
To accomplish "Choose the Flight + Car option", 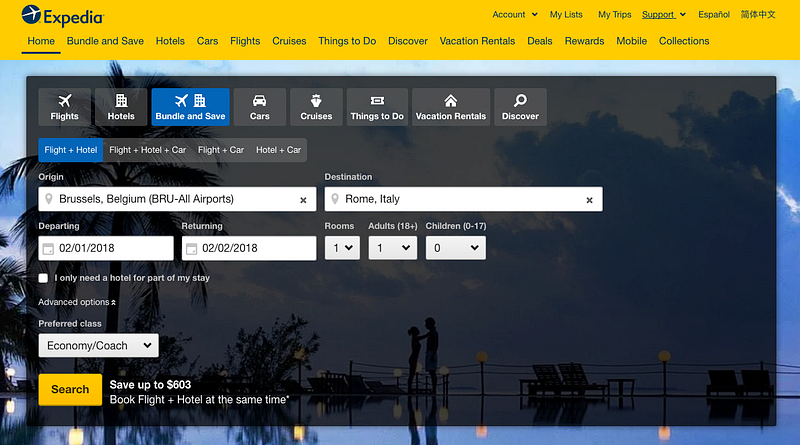I will click(x=221, y=150).
